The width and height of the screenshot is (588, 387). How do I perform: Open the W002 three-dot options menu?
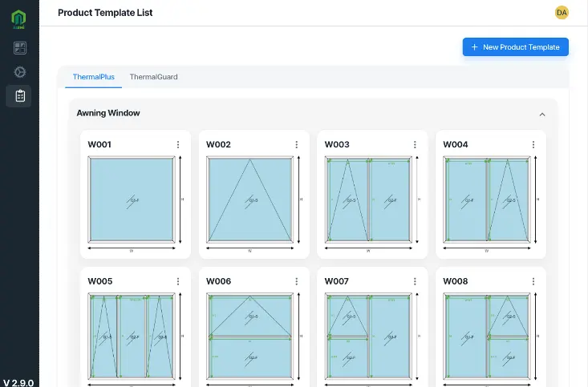pyautogui.click(x=297, y=144)
